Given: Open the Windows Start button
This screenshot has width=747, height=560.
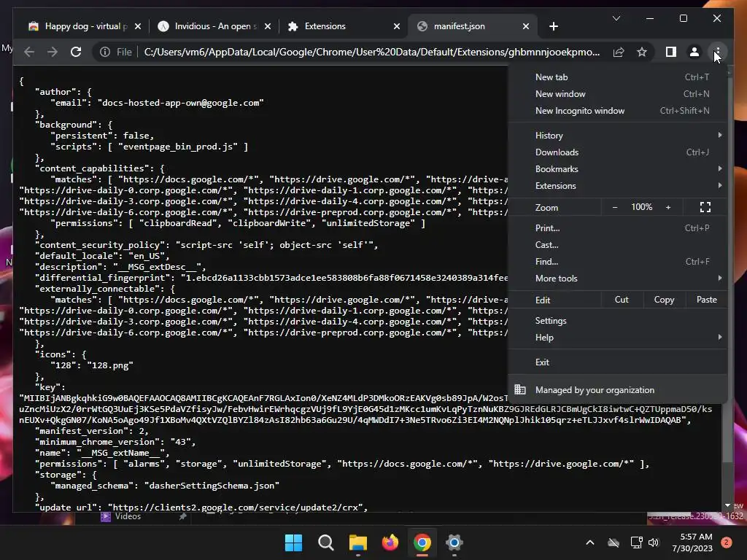Looking at the screenshot, I should [293, 542].
